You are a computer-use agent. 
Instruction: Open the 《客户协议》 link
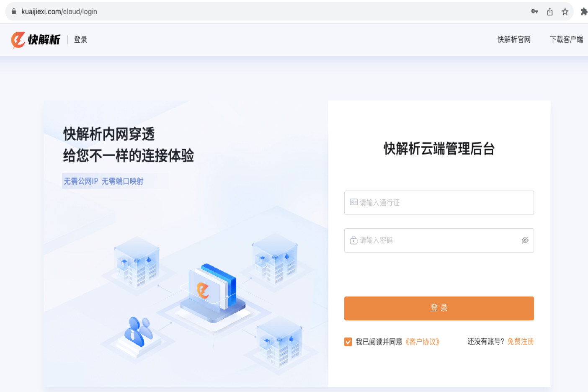pos(422,342)
